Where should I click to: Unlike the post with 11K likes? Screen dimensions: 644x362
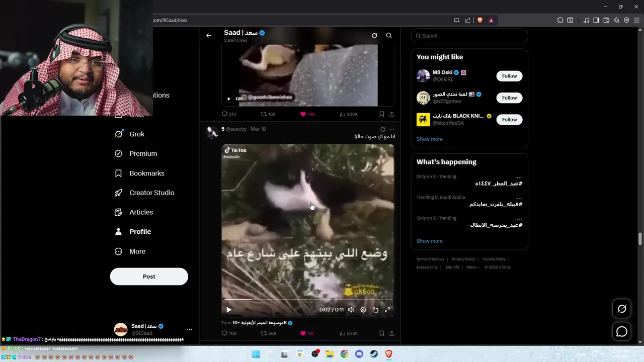point(307,333)
